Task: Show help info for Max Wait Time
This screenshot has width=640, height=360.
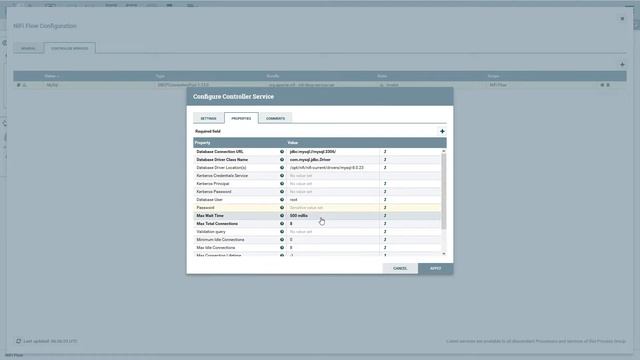Action: (282, 216)
